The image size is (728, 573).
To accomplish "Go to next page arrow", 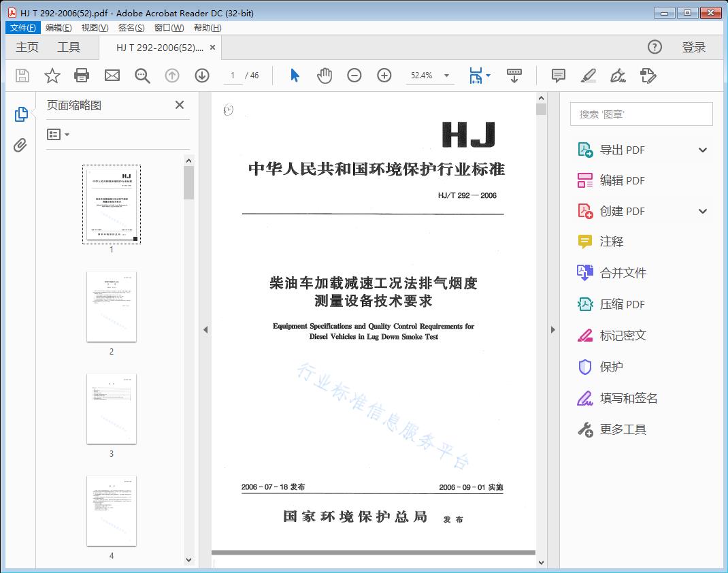I will pyautogui.click(x=202, y=76).
